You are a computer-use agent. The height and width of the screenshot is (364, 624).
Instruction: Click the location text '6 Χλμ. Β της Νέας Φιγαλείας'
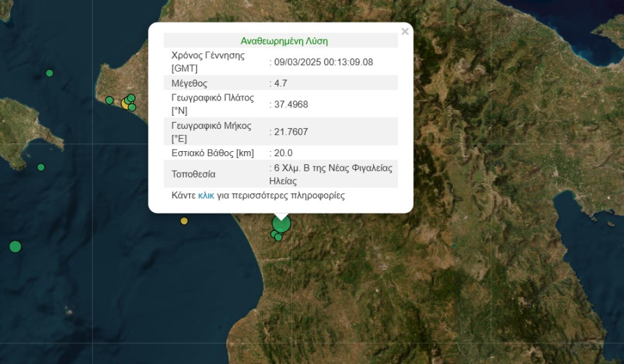coord(333,168)
